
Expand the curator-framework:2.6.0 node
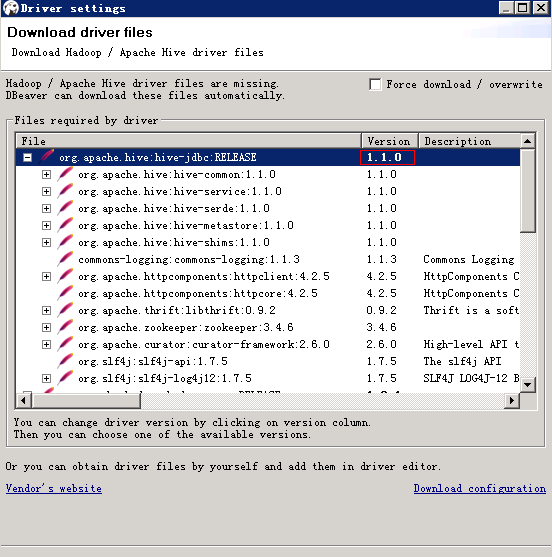click(x=46, y=344)
